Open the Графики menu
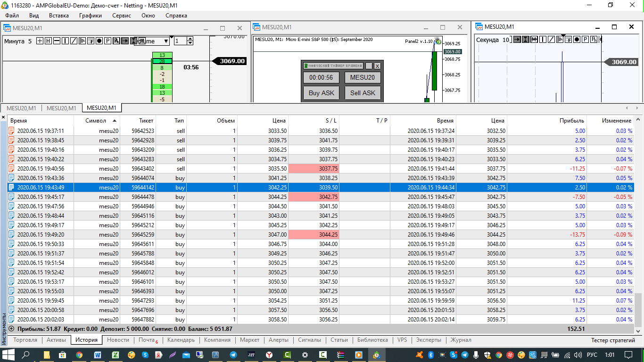 tap(90, 16)
